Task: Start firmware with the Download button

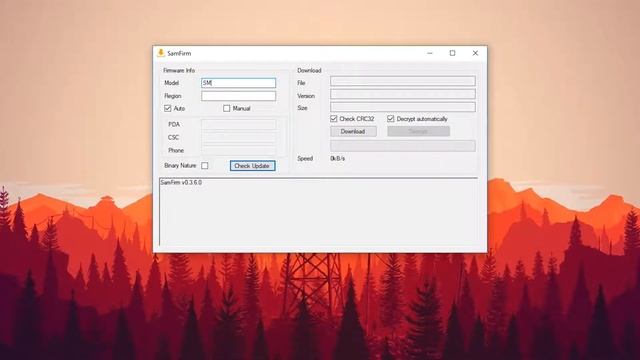Action: click(x=353, y=131)
